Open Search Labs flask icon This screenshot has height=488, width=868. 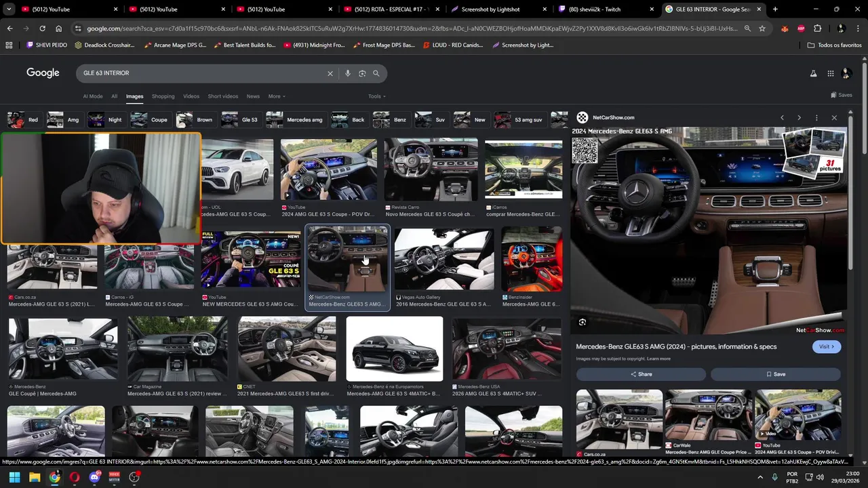813,73
